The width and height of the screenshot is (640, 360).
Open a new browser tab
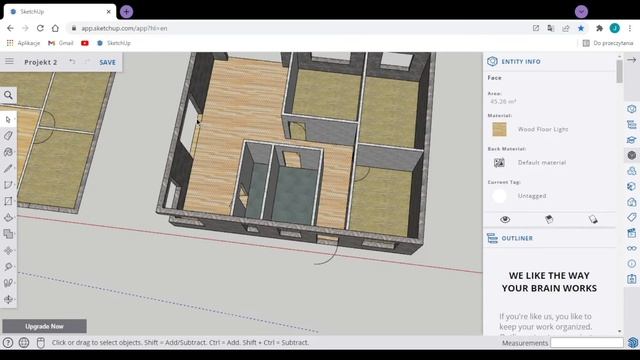[x=127, y=11]
